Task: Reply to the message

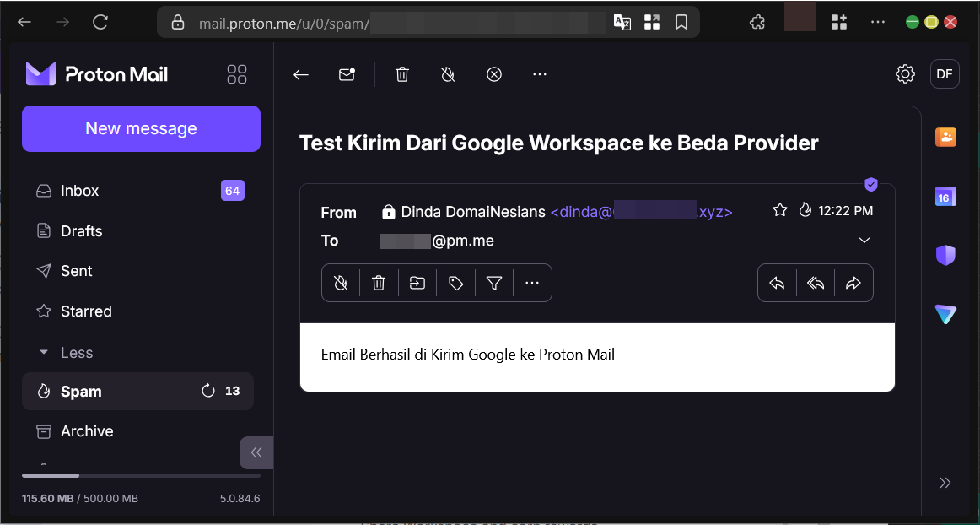Action: (x=777, y=284)
